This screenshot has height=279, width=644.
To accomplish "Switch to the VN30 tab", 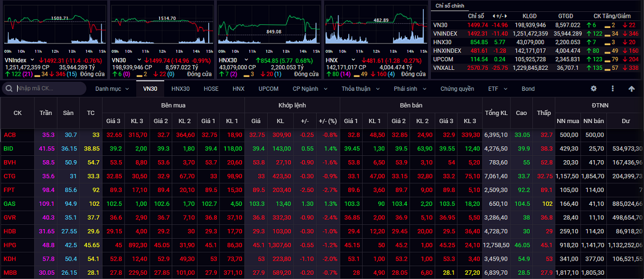I will (x=150, y=89).
